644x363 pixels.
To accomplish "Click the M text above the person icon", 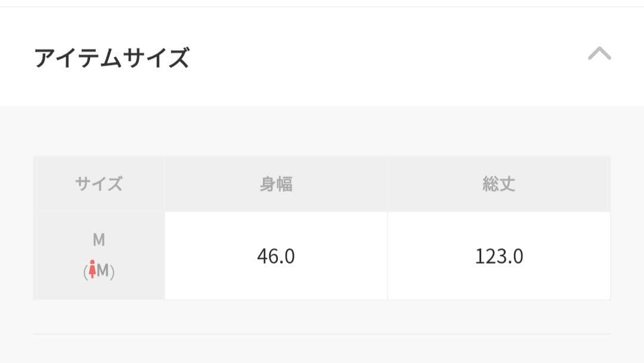I will [98, 239].
